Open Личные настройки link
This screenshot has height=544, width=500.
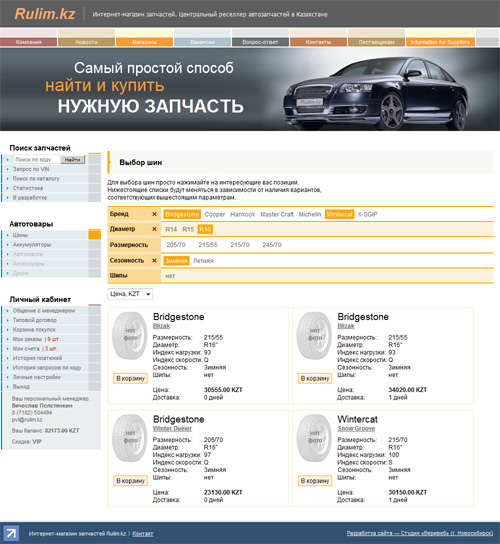pos(36,377)
